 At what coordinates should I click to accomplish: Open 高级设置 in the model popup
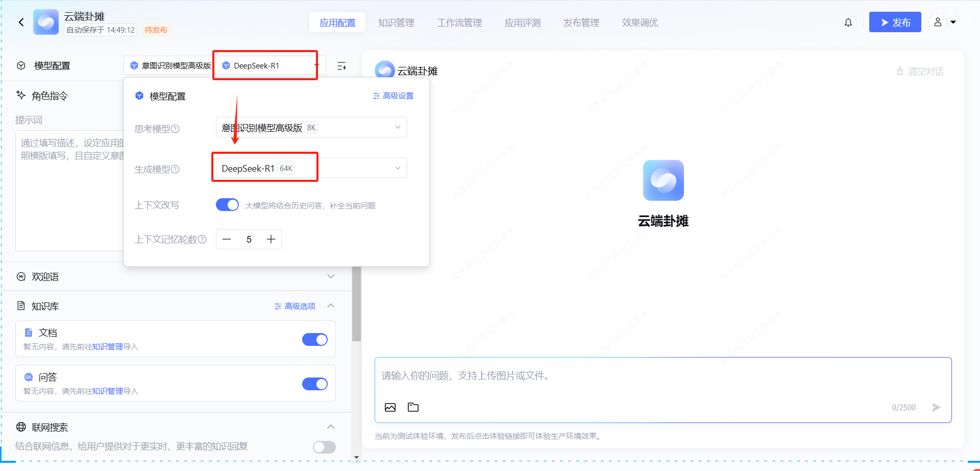coord(393,96)
